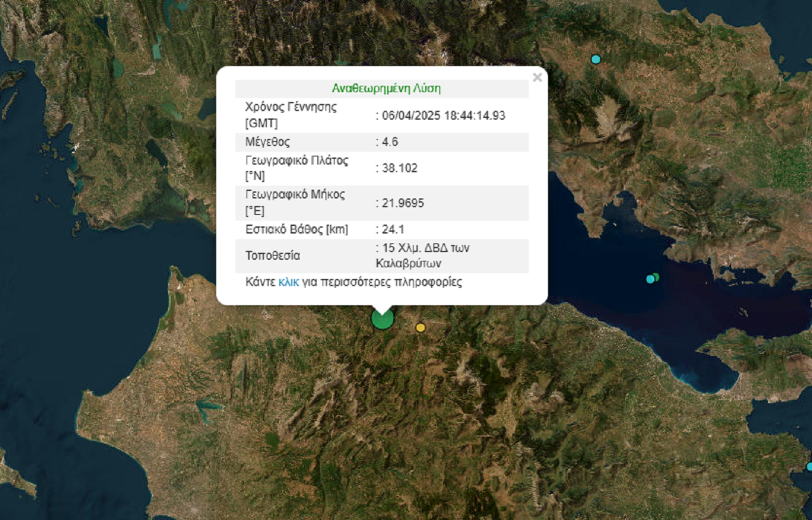Screen dimensions: 812x520
Task: Select the focal depth value 24.1
Action: (x=393, y=229)
